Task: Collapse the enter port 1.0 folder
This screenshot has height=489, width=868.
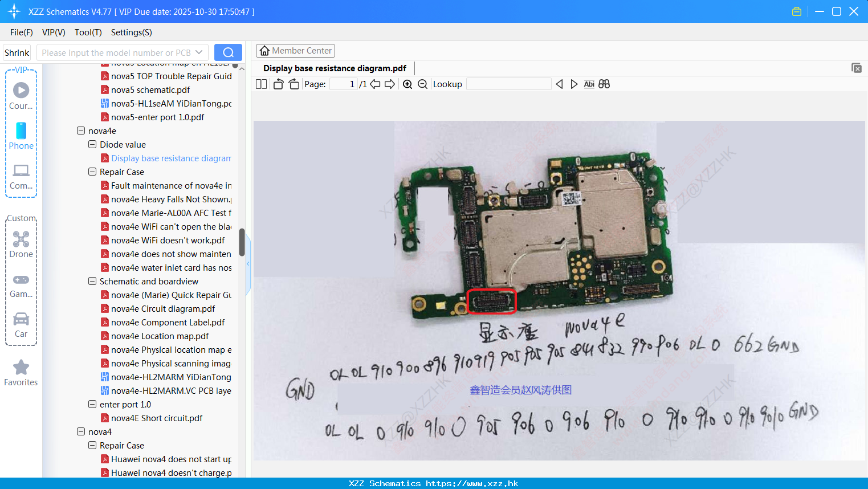Action: (92, 404)
